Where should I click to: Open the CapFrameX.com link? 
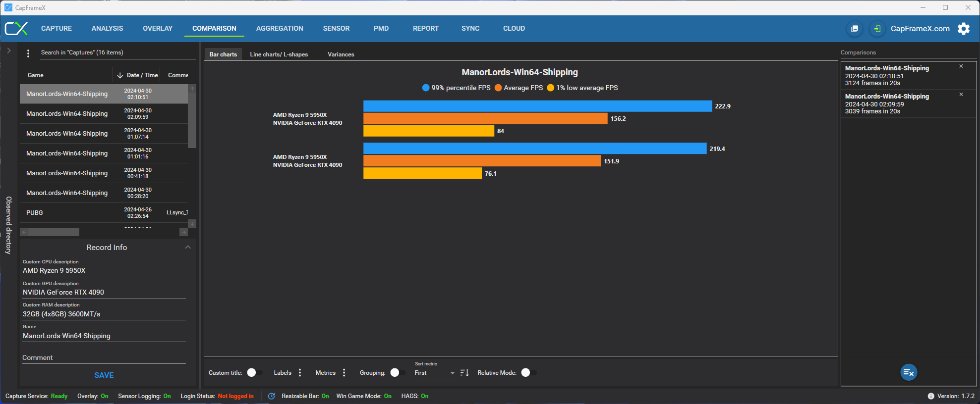(920, 29)
